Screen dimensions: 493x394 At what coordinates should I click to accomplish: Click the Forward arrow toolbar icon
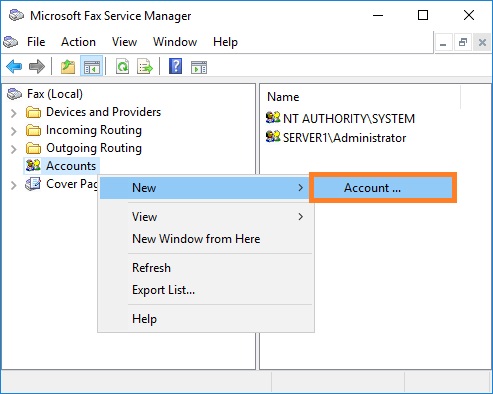37,67
